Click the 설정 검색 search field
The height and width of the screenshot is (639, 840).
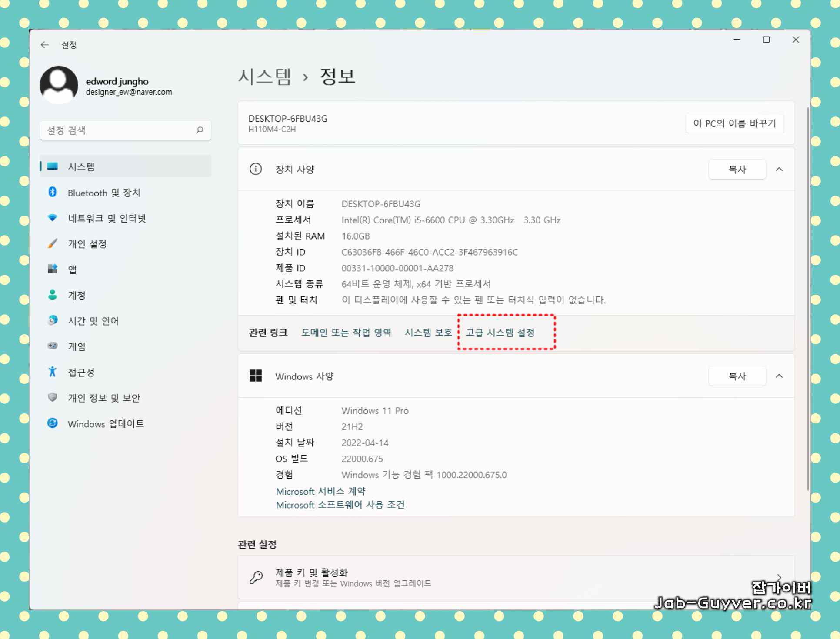[x=117, y=130]
